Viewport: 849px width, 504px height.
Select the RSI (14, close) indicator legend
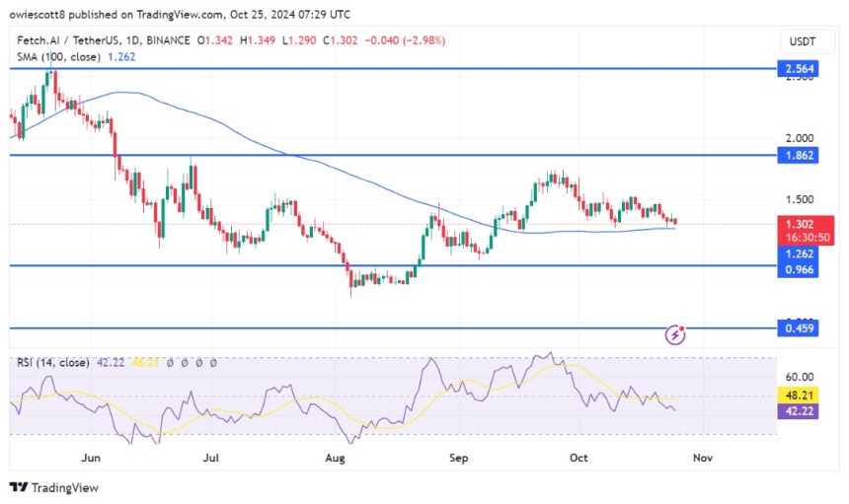pos(49,363)
